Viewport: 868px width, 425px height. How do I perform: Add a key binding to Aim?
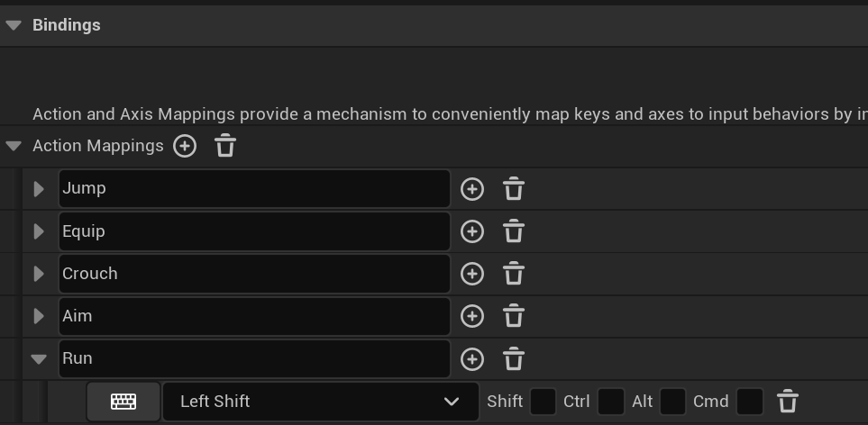(x=472, y=316)
